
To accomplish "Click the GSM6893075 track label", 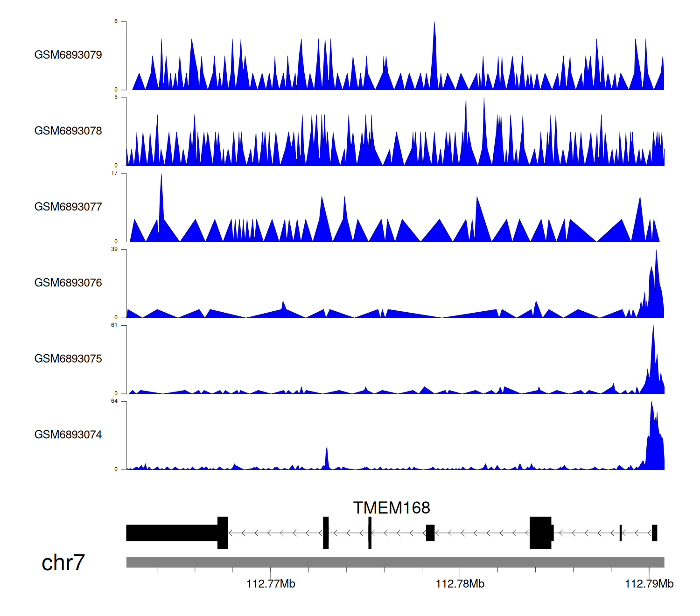I will (68, 359).
